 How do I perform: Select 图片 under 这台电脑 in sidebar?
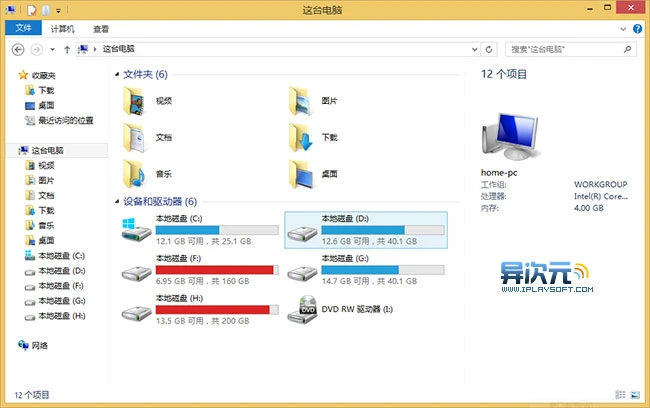click(x=46, y=180)
